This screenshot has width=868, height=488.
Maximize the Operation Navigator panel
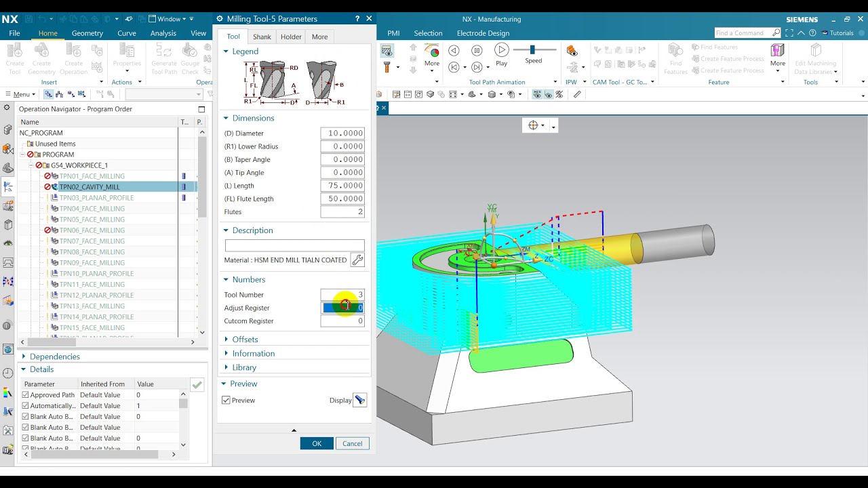pos(201,109)
